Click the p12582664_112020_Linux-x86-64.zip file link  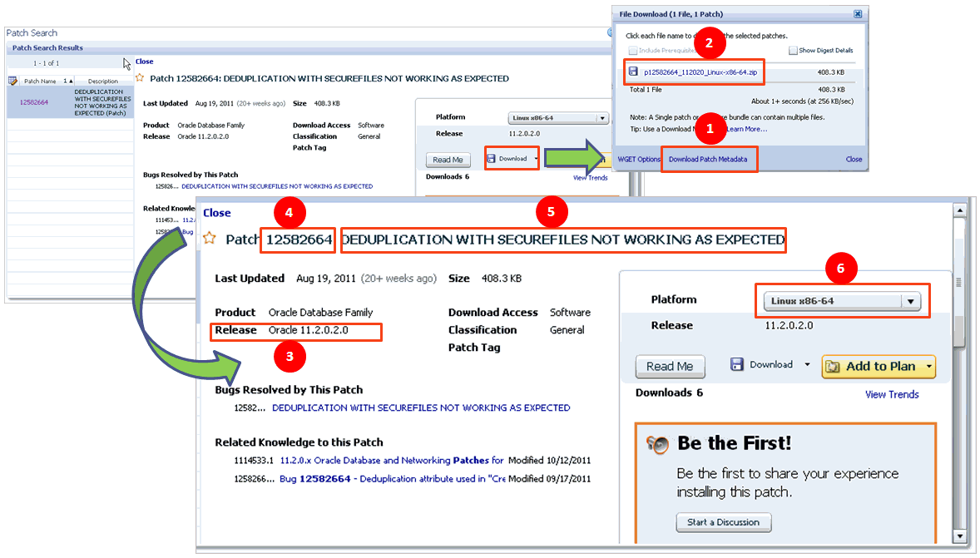(x=700, y=72)
